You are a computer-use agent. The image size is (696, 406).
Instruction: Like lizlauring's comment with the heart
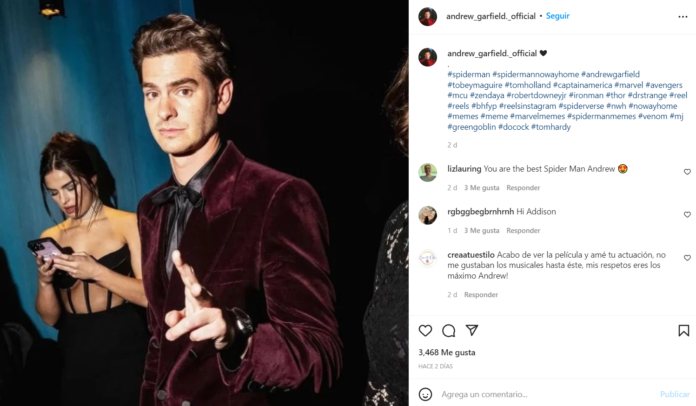tap(687, 172)
